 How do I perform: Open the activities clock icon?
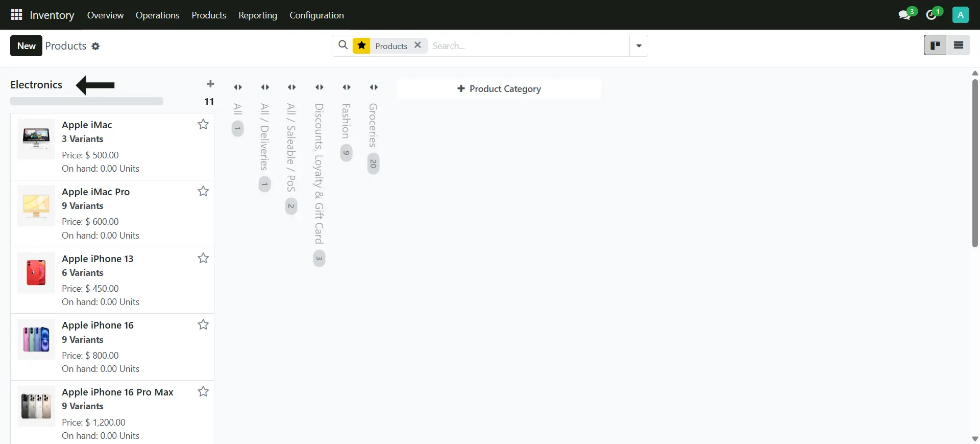tap(932, 15)
